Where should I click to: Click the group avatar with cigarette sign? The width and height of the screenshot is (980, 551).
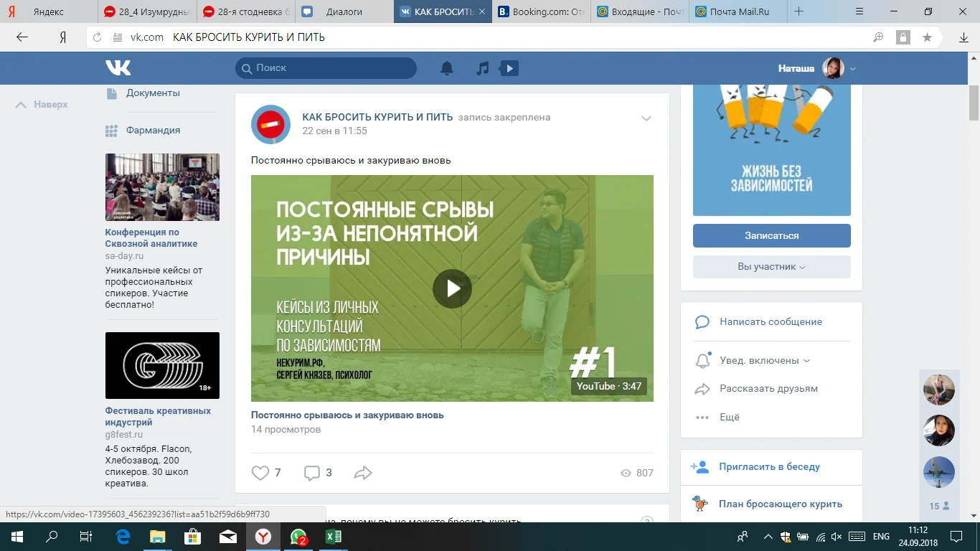tap(270, 124)
